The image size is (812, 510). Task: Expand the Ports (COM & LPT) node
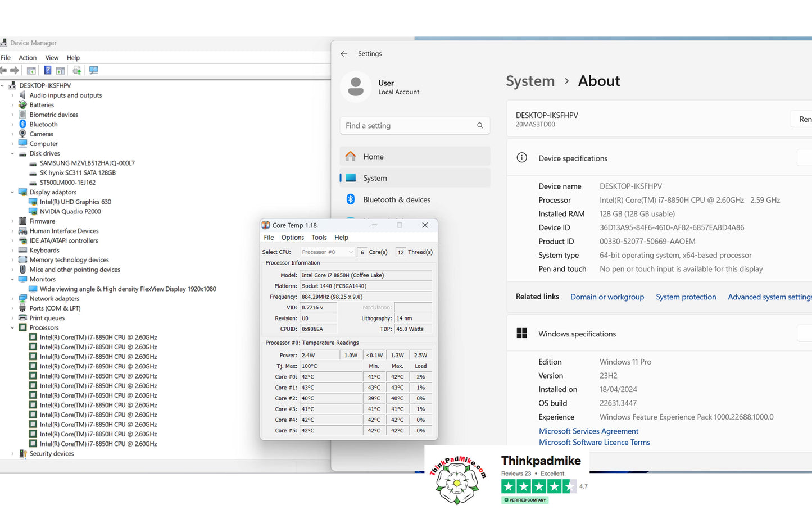point(12,308)
